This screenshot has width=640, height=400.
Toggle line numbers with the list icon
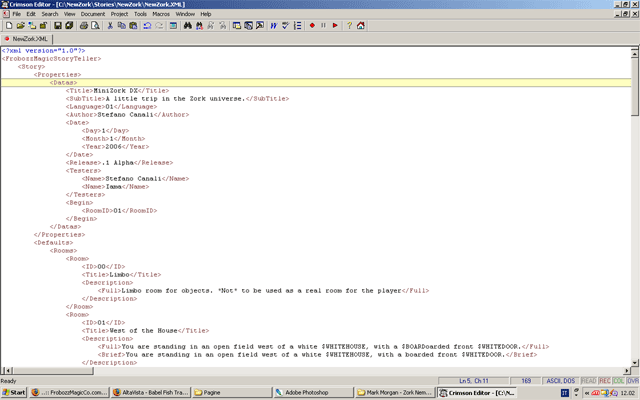(298, 25)
